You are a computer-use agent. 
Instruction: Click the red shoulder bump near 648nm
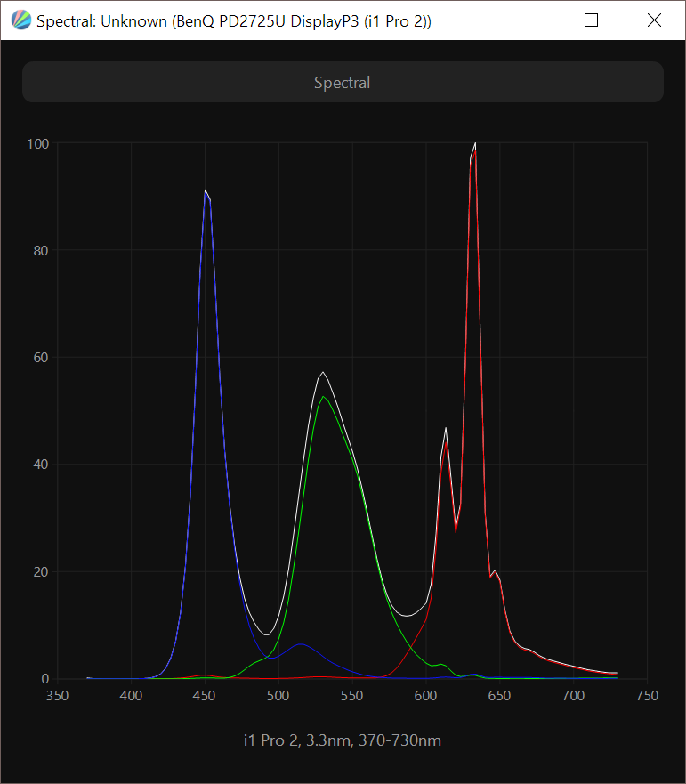coord(495,571)
